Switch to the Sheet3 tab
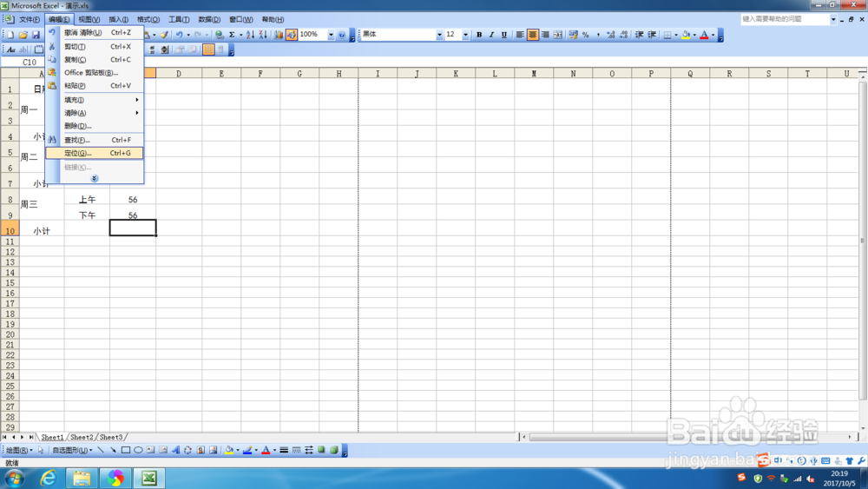This screenshot has width=868, height=489. 111,437
